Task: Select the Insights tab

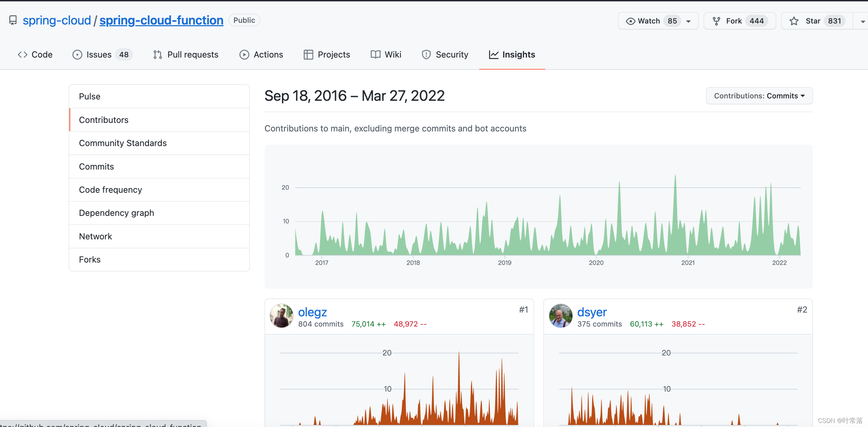Action: (x=512, y=54)
